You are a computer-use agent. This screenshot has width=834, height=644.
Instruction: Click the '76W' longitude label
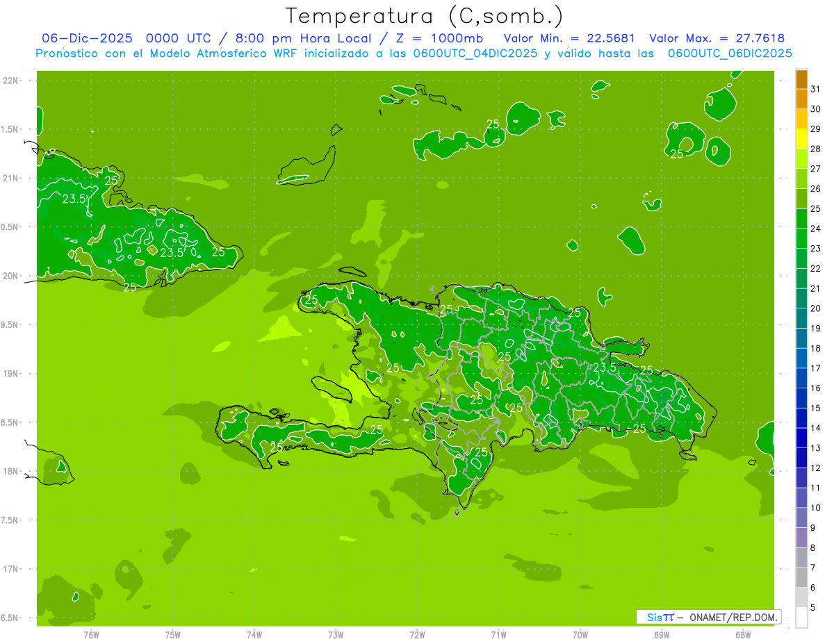(x=91, y=635)
